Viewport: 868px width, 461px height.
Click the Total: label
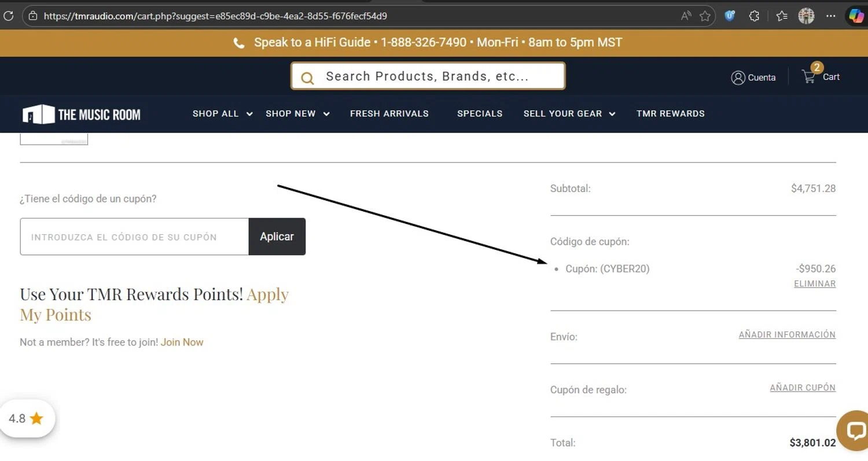point(563,443)
